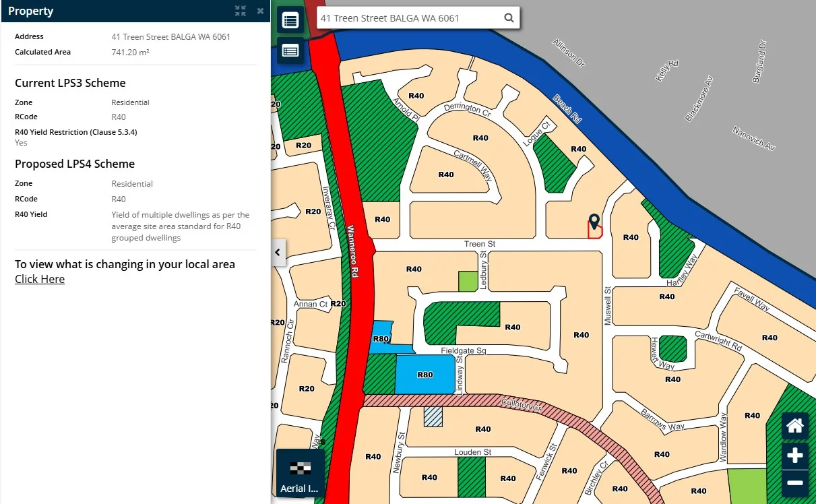Click the Louden St label
The width and height of the screenshot is (816, 504).
tap(473, 452)
